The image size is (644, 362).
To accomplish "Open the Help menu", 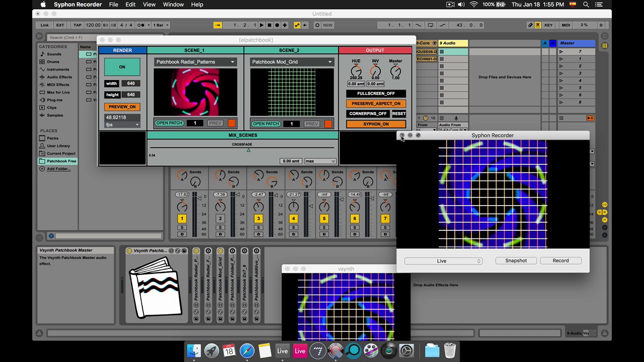I will click(x=197, y=5).
